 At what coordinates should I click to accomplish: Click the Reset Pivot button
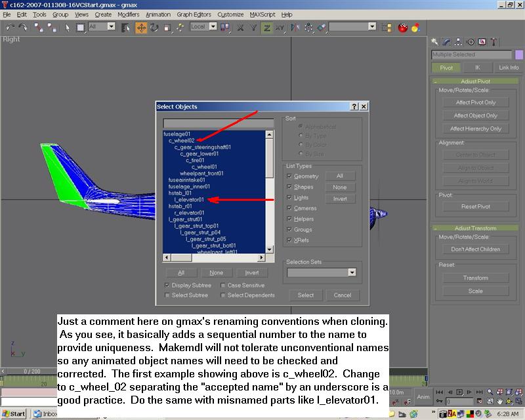(x=475, y=207)
